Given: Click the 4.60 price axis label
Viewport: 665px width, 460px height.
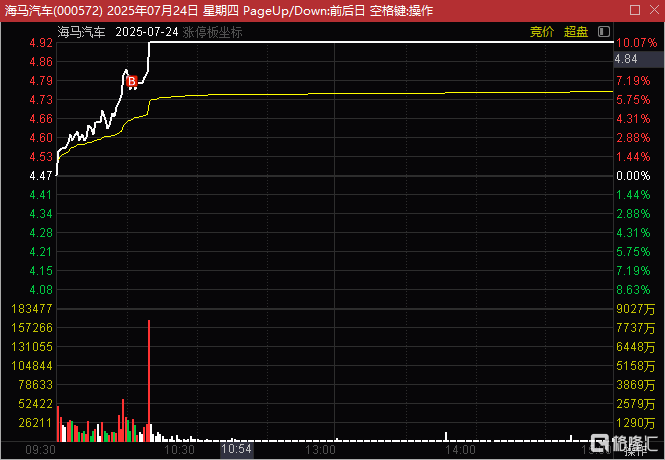Looking at the screenshot, I should 41,138.
